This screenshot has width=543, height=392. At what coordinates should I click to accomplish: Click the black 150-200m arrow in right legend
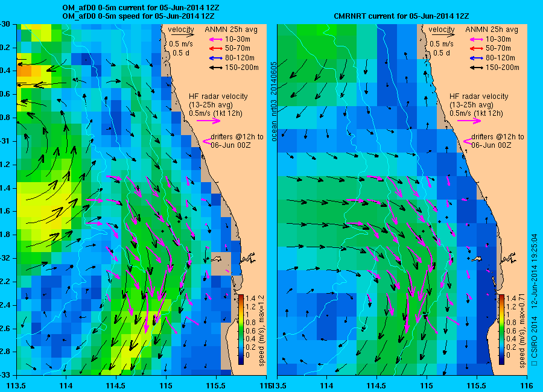pyautogui.click(x=477, y=68)
